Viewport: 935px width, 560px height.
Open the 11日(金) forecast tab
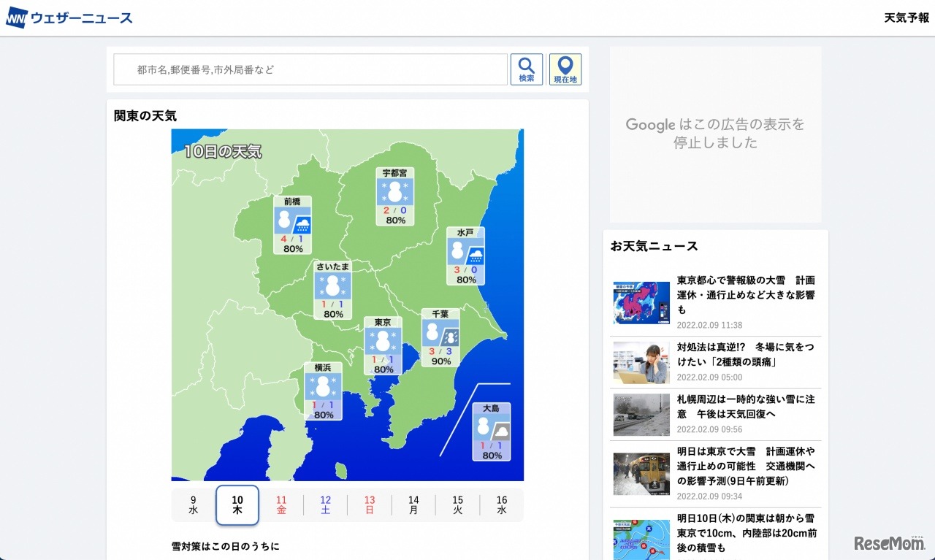(x=281, y=505)
